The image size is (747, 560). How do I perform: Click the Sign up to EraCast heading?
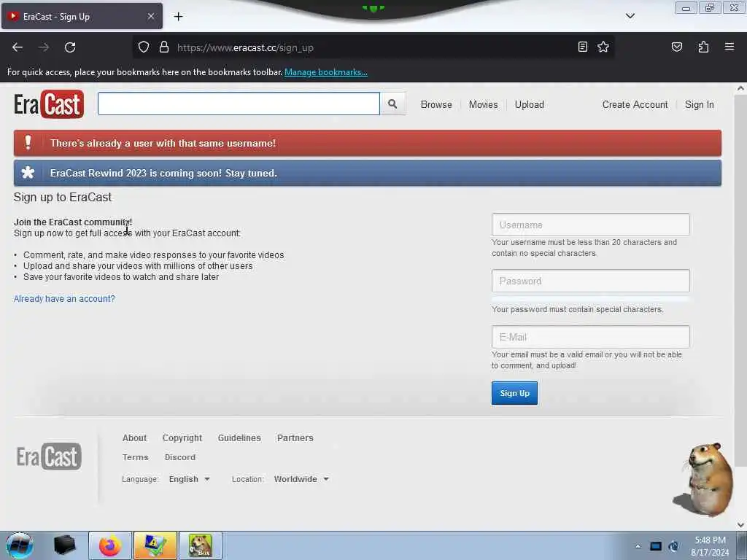point(63,197)
